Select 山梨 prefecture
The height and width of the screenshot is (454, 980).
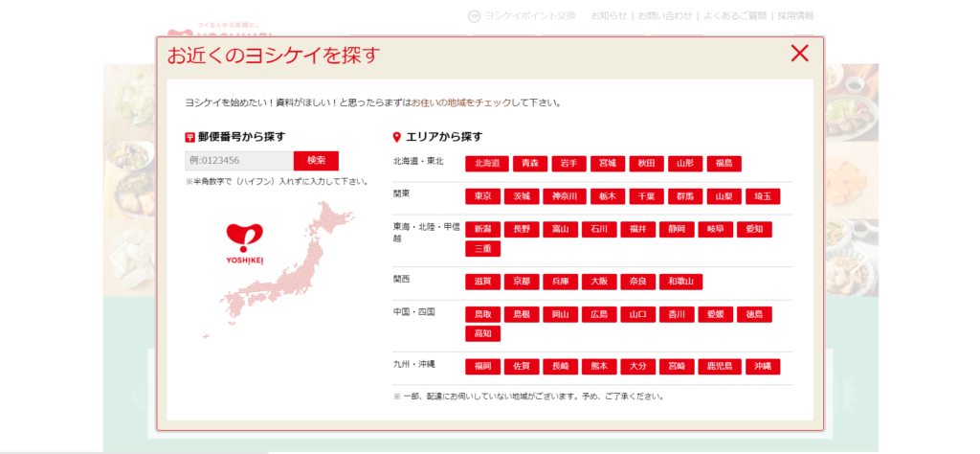[x=724, y=196]
